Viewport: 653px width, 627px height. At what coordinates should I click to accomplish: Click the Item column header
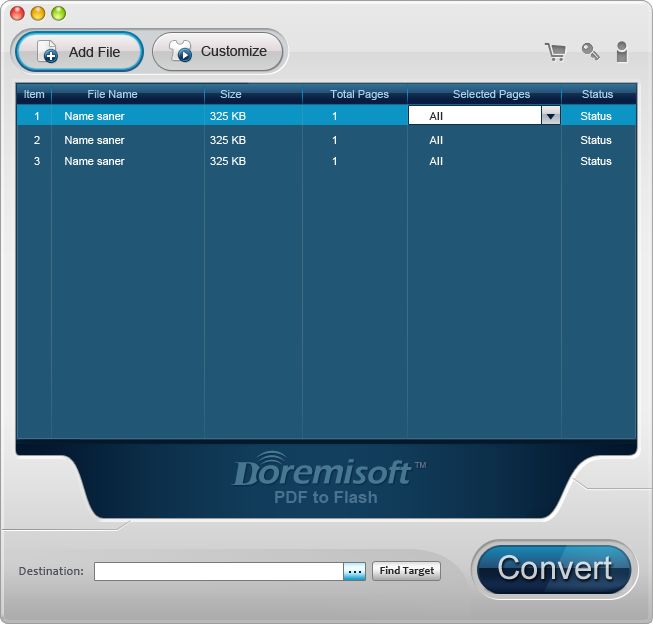(x=34, y=94)
